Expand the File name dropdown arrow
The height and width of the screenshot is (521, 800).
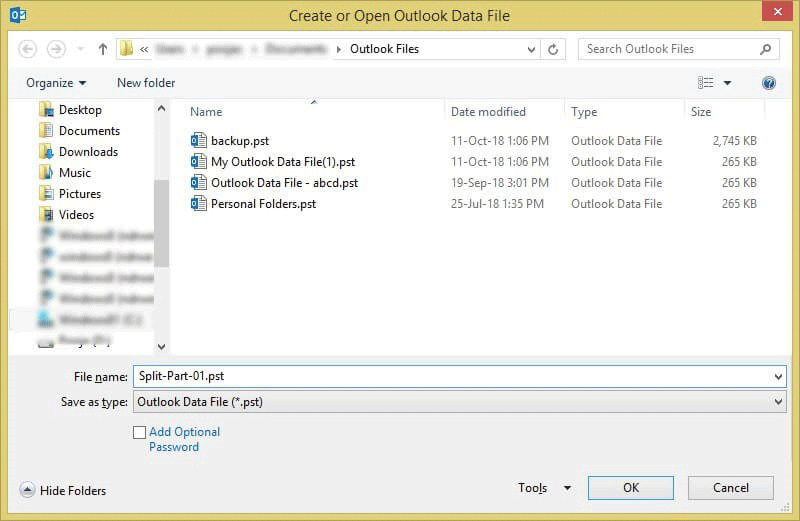[778, 377]
